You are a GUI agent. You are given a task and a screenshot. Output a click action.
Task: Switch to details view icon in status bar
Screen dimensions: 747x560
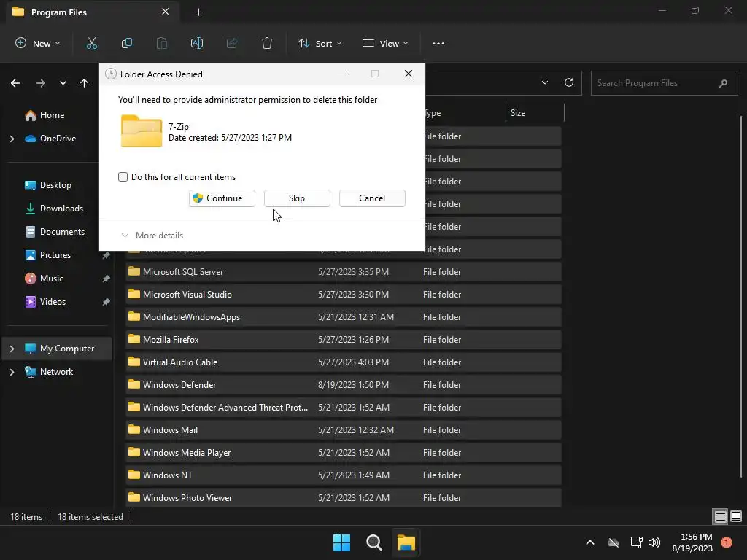(x=720, y=516)
